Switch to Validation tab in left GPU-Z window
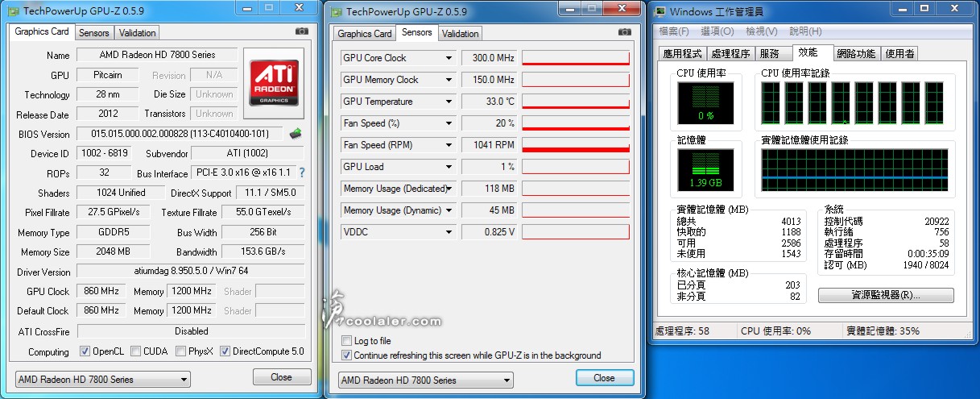Image resolution: width=980 pixels, height=399 pixels. coord(137,33)
